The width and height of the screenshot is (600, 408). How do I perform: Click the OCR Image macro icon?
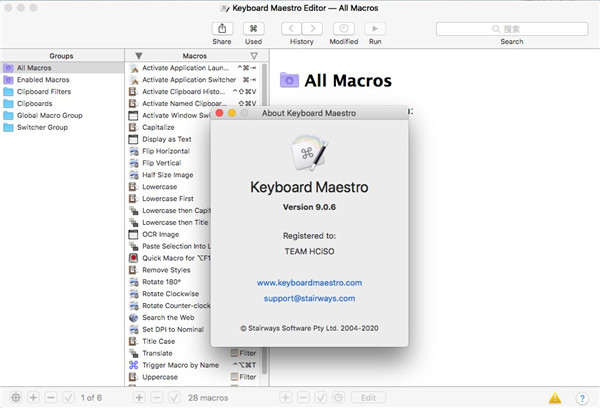point(133,234)
